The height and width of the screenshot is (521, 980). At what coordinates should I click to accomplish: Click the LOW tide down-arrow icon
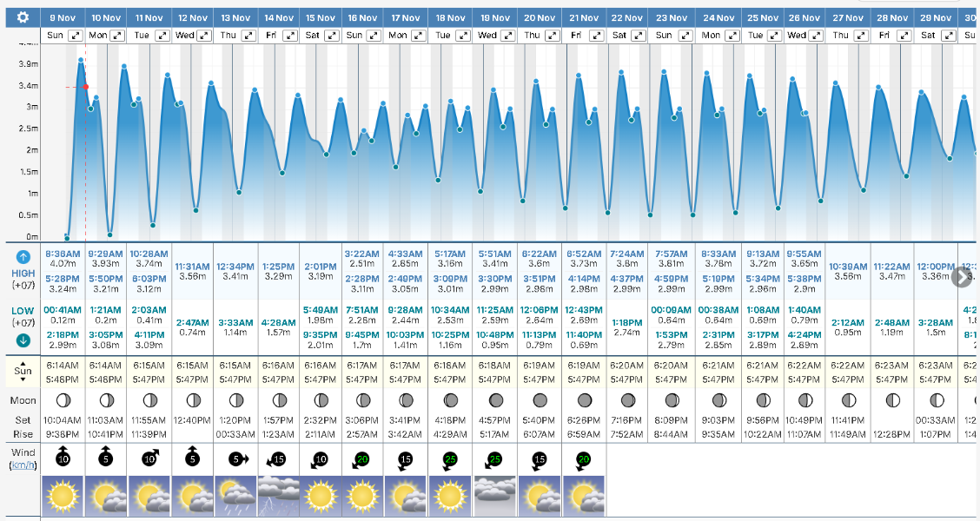coord(23,340)
